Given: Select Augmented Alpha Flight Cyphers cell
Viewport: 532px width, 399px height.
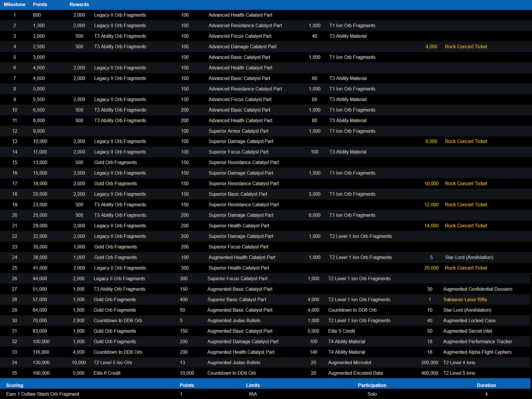Looking at the screenshot, I should [x=477, y=352].
